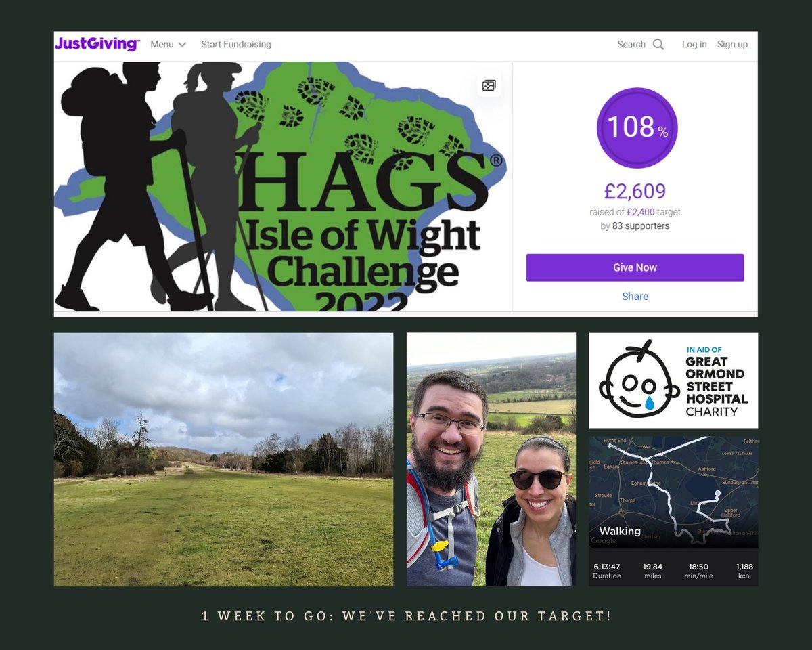
Task: Click the 108% progress circle
Action: 637,127
